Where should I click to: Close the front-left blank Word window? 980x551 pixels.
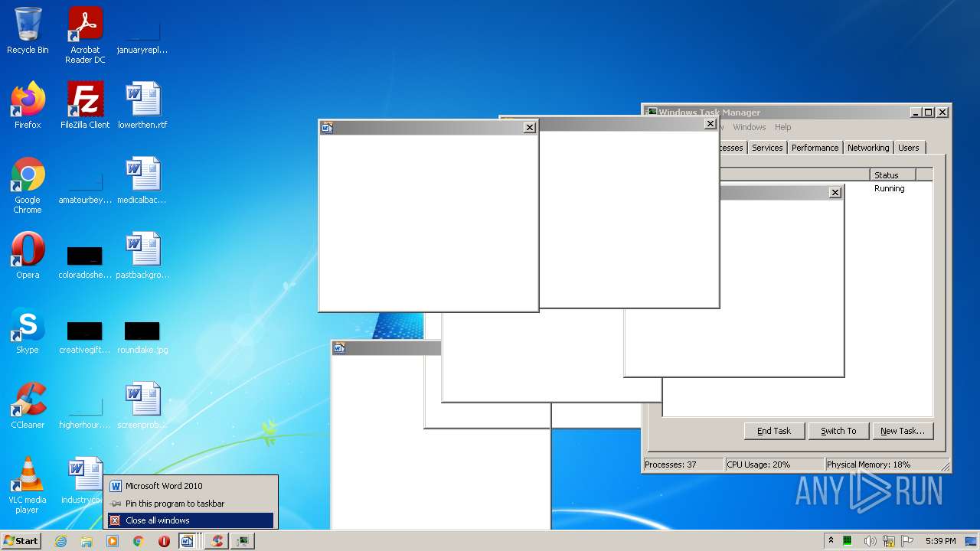(529, 128)
